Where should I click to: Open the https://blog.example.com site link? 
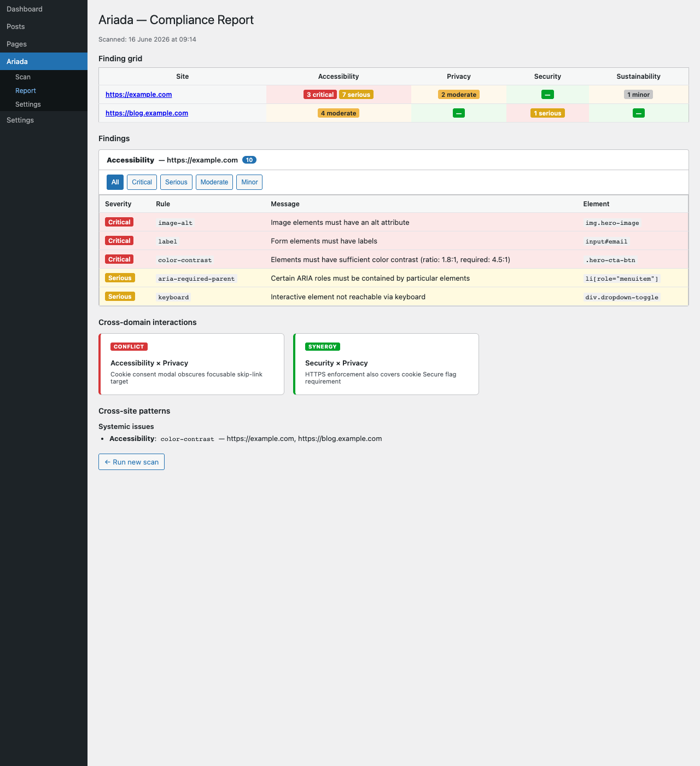point(147,113)
